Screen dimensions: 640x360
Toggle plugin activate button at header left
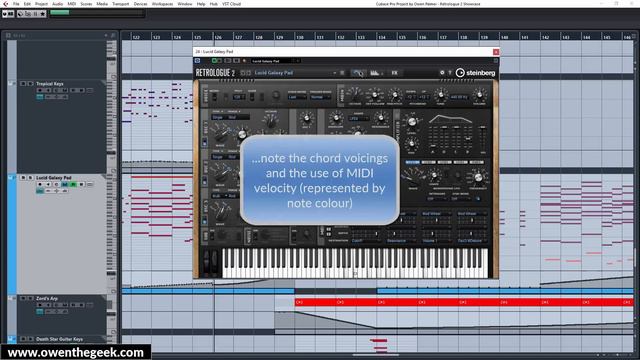[x=198, y=61]
